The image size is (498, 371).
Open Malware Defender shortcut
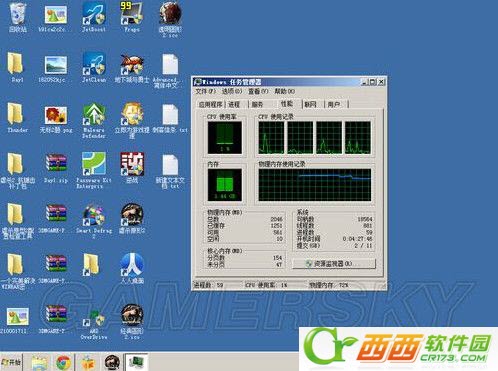(94, 120)
